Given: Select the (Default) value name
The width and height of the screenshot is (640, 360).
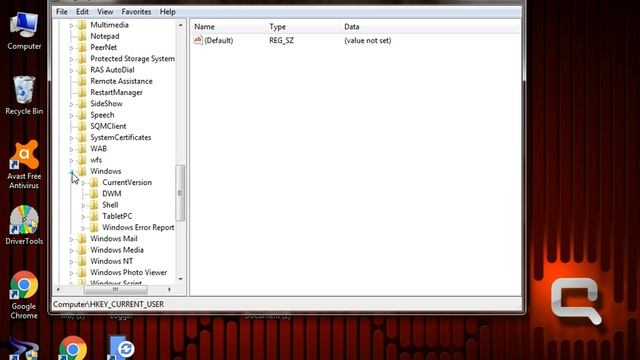Looking at the screenshot, I should (219, 40).
